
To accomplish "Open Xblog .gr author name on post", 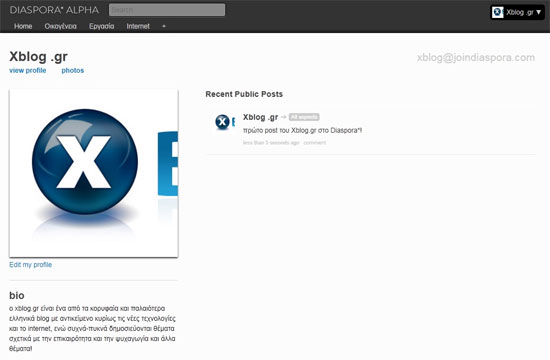I will pos(260,117).
